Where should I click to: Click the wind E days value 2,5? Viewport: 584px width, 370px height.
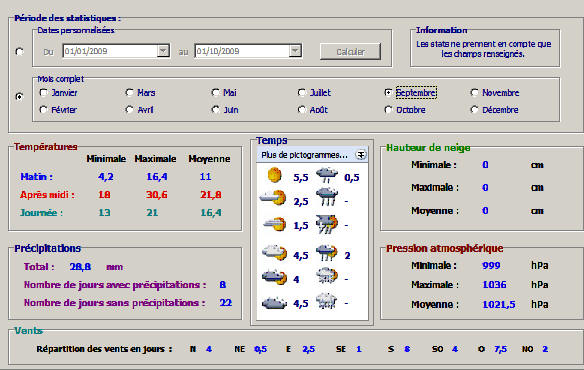[x=308, y=349]
